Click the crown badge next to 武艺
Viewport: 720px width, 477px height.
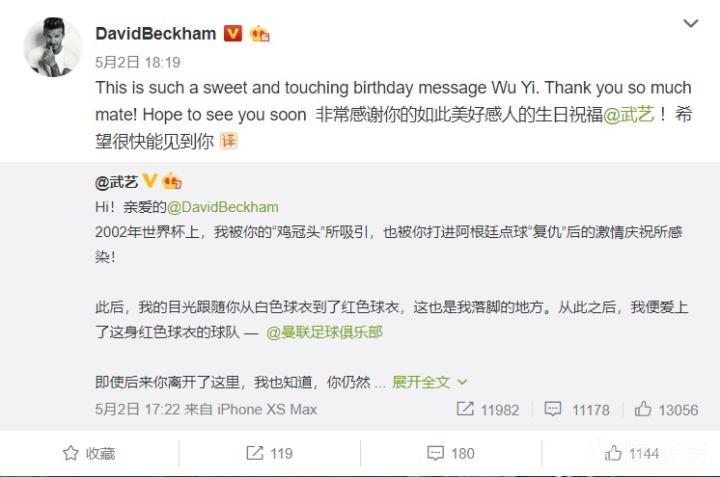click(172, 181)
